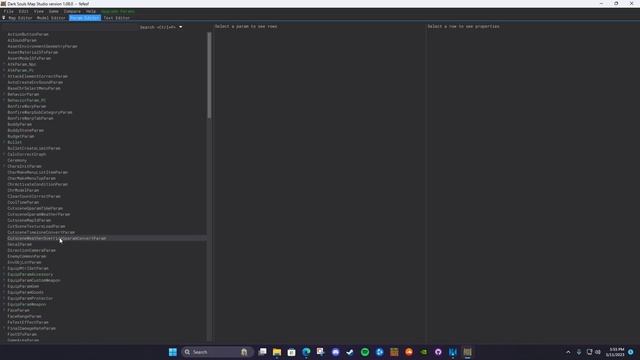Click the green Upgrade Params item
This screenshot has width=640, height=360.
pyautogui.click(x=118, y=11)
